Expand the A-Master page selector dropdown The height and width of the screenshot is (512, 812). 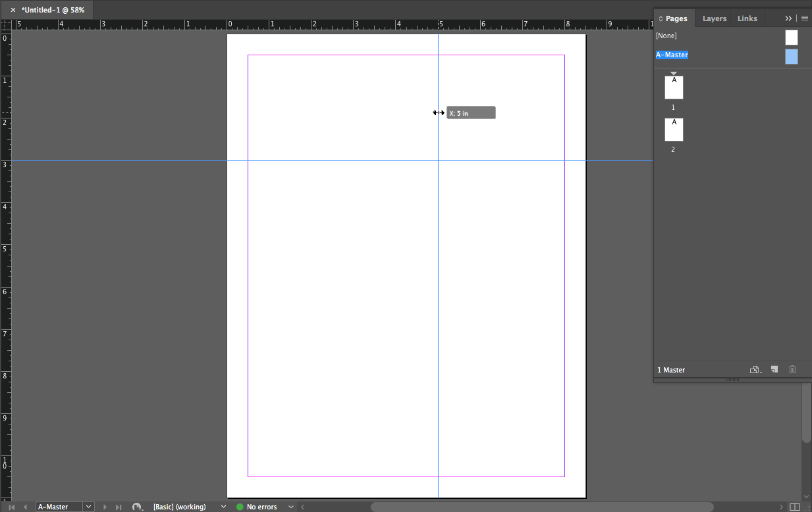(88, 507)
